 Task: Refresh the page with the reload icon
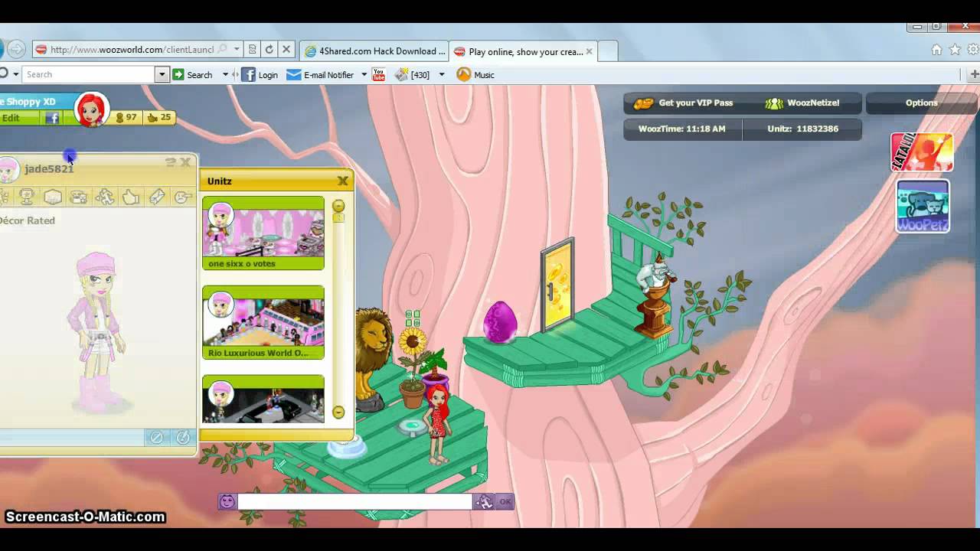tap(269, 50)
